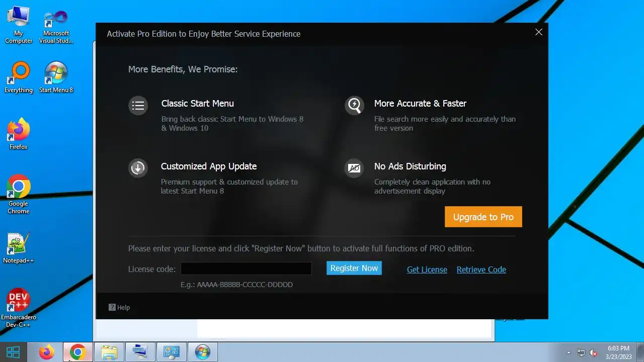Open the Windows Start button on taskbar
The width and height of the screenshot is (644, 362).
[13, 352]
